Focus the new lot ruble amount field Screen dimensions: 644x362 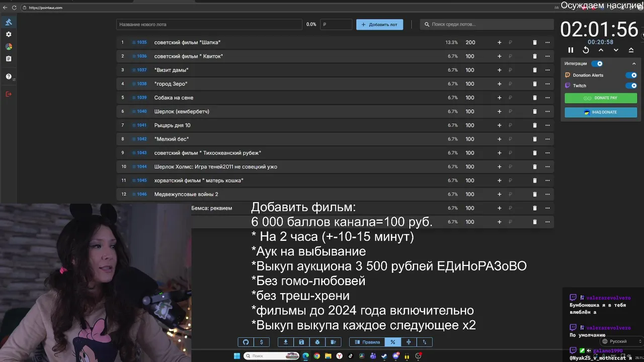coord(336,24)
